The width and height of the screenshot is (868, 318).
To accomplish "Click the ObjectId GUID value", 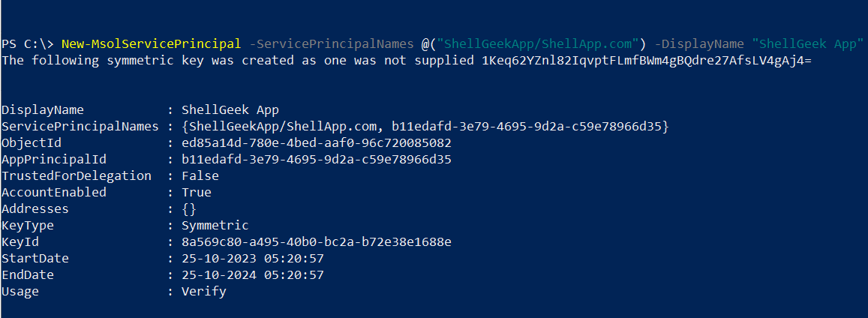I will (316, 142).
